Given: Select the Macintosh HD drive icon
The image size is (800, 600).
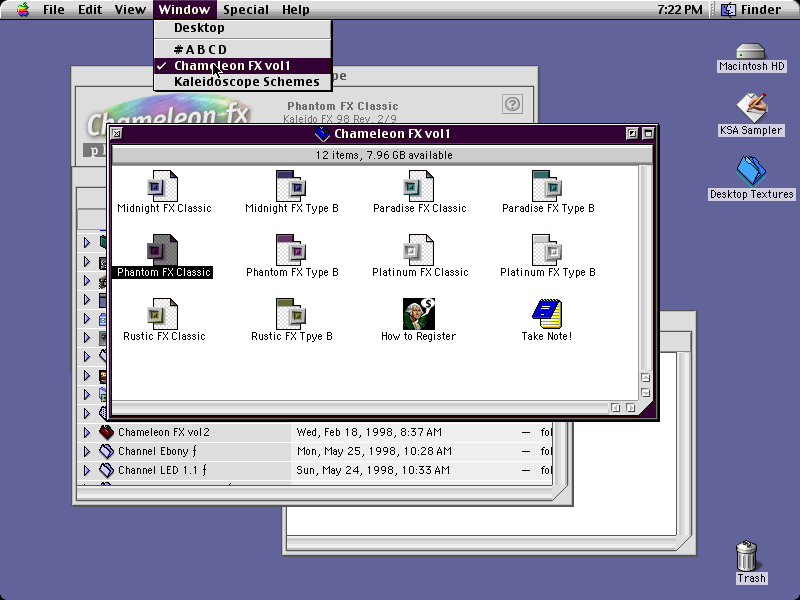Looking at the screenshot, I should [x=751, y=51].
